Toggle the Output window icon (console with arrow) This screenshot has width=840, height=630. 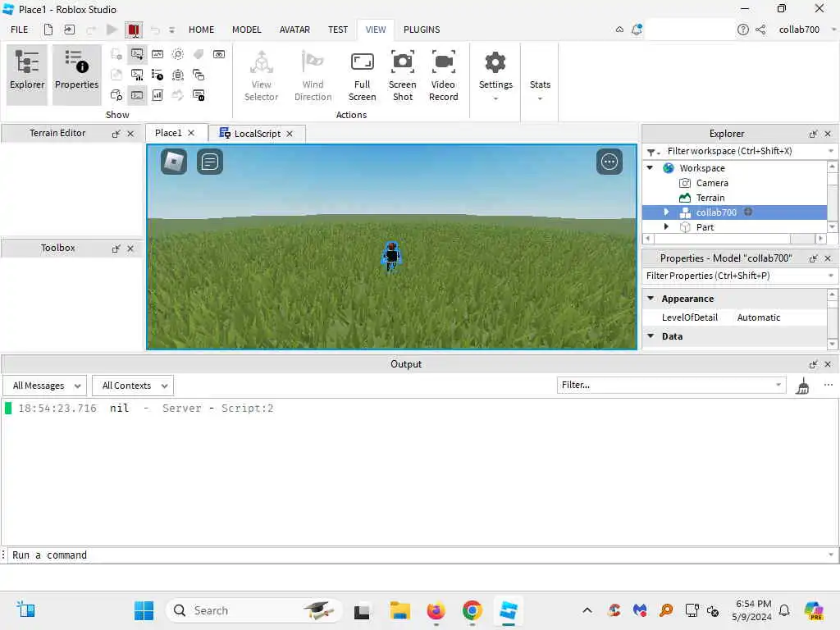tap(137, 54)
